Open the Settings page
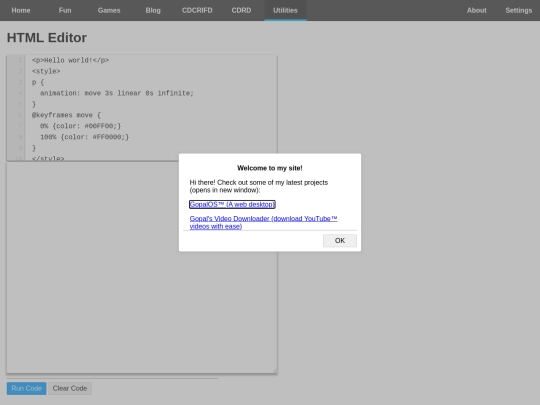Viewport: 540px width, 405px height. point(519,10)
